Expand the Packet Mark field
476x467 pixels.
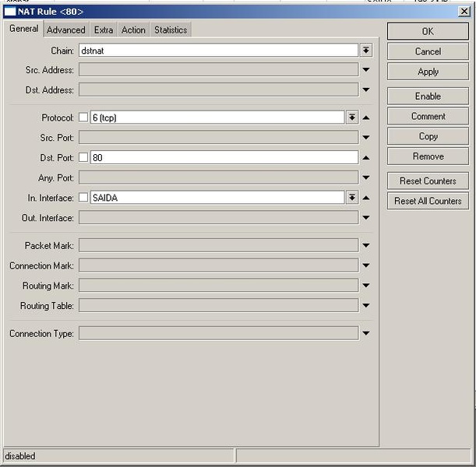tap(366, 245)
